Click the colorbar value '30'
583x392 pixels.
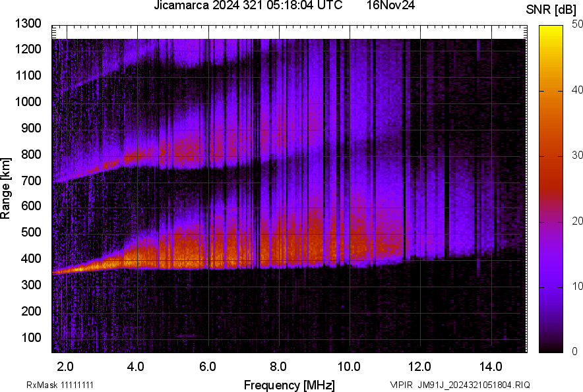[577, 155]
